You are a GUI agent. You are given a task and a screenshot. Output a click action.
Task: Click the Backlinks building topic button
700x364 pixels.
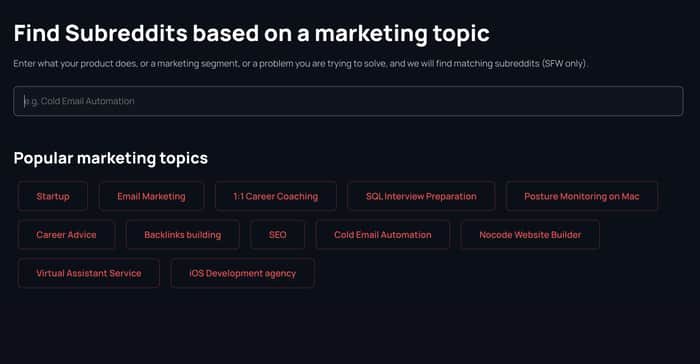coord(183,234)
